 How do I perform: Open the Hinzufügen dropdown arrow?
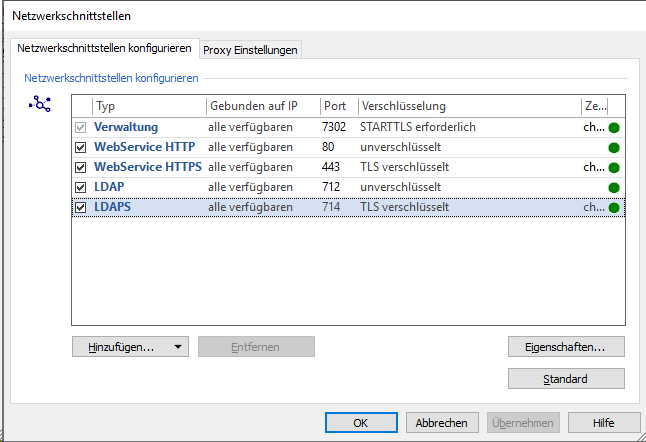click(x=177, y=347)
